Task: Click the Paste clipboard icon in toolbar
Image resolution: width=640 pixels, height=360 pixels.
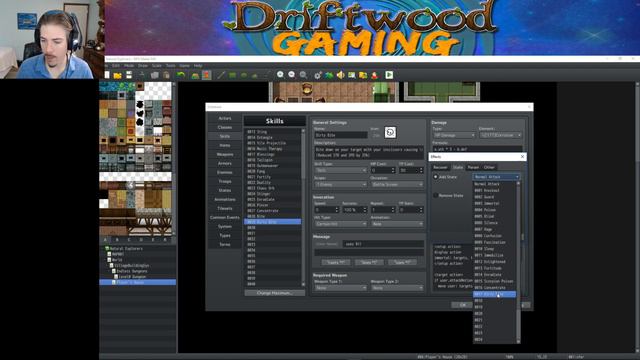Action: coord(166,75)
